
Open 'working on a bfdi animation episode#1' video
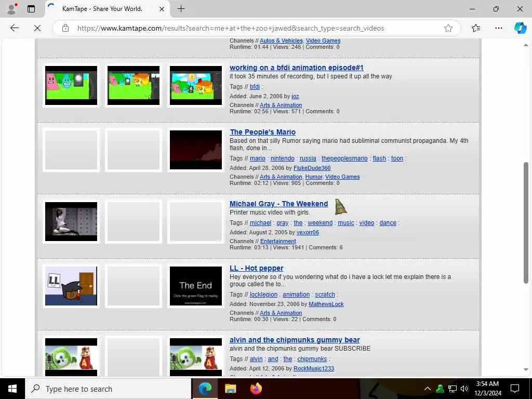click(x=297, y=68)
